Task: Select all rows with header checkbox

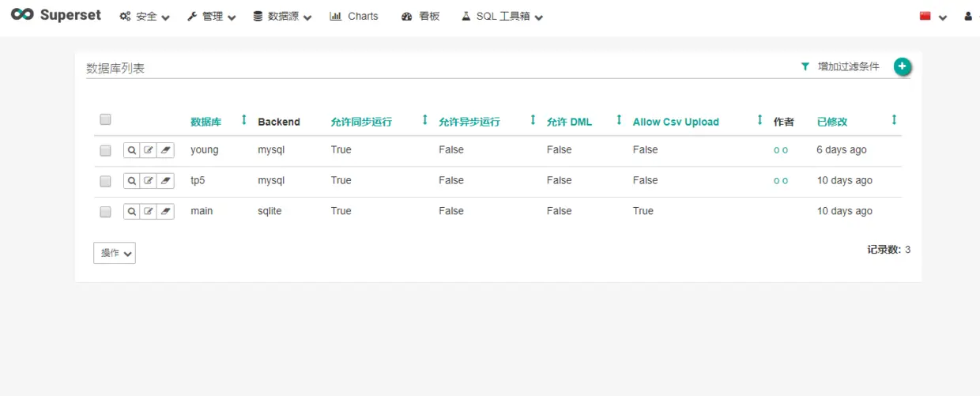Action: (x=105, y=119)
